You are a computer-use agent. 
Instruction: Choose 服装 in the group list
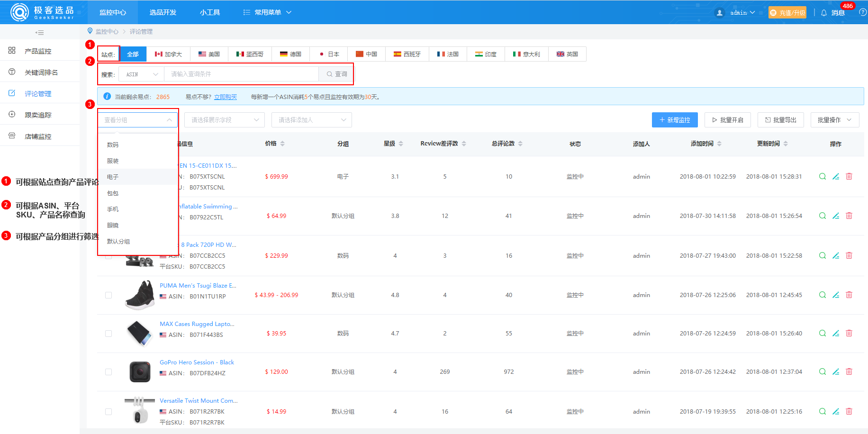[137, 161]
